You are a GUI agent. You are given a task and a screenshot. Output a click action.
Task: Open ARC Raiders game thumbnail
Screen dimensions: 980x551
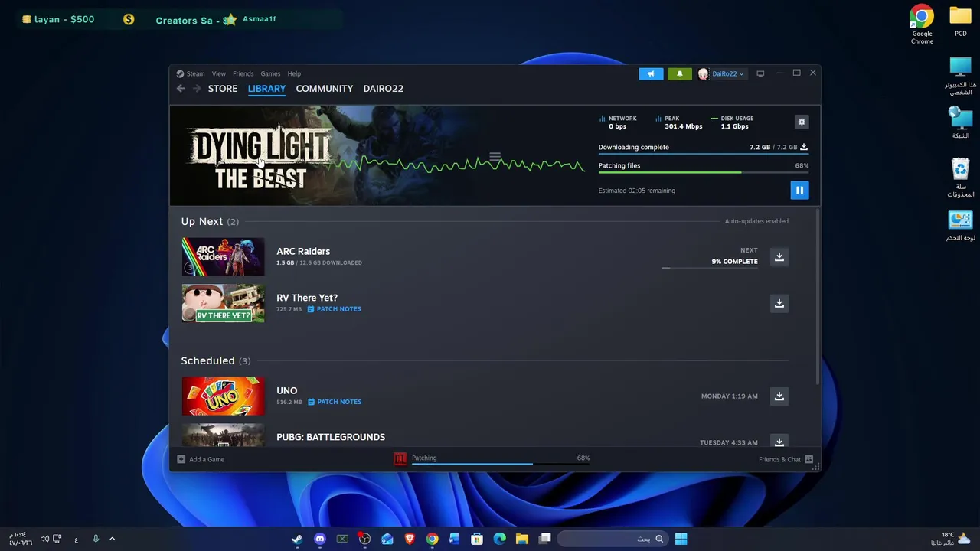223,257
